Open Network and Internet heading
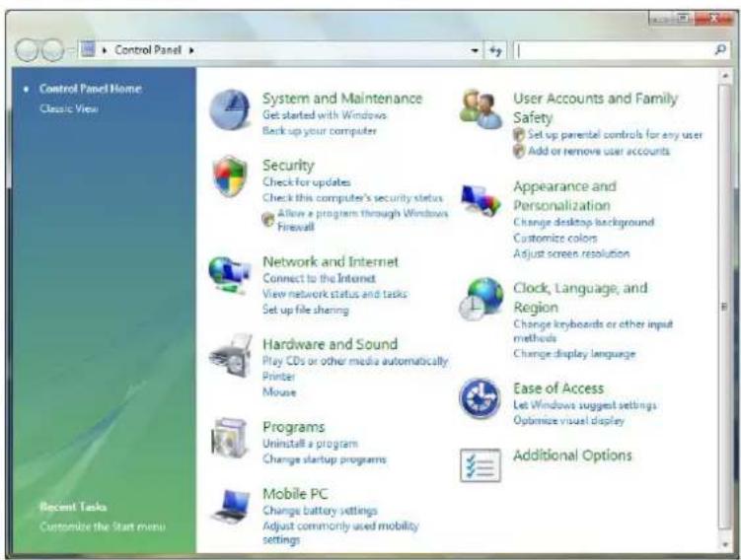Screen dimensions: 741x560 coord(331,261)
